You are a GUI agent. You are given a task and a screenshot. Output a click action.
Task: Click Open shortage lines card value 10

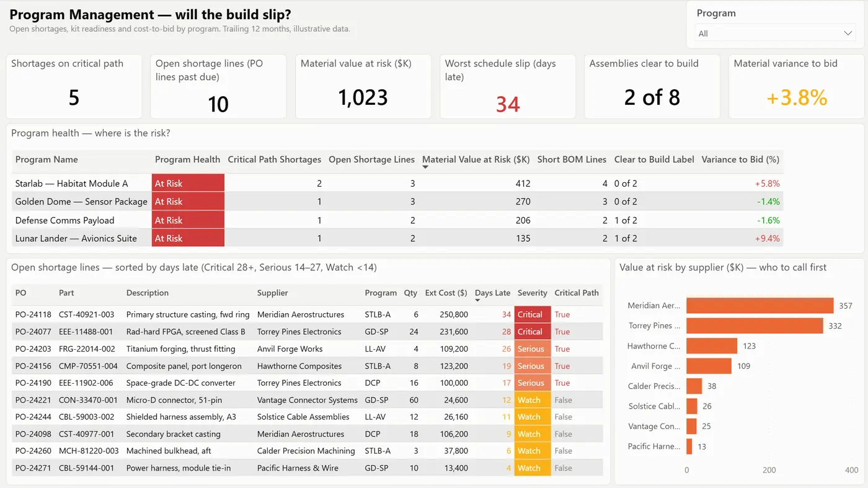(218, 104)
